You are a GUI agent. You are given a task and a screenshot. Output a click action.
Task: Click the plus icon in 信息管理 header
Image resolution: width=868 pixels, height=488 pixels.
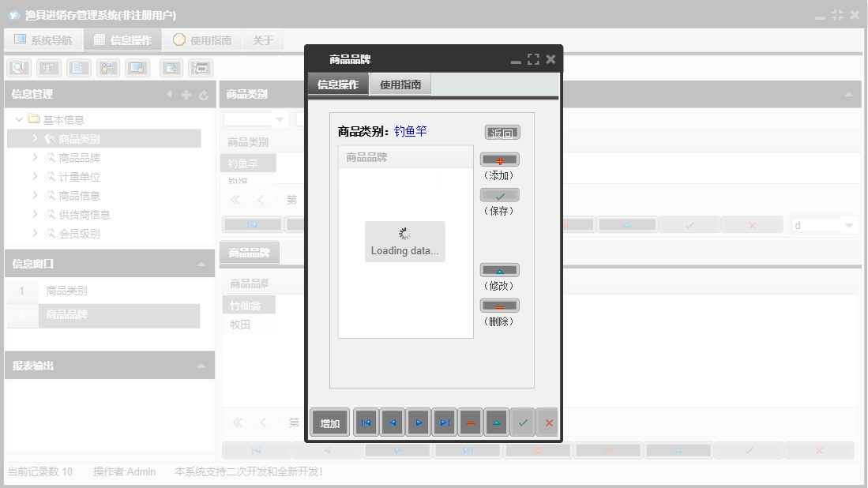186,95
